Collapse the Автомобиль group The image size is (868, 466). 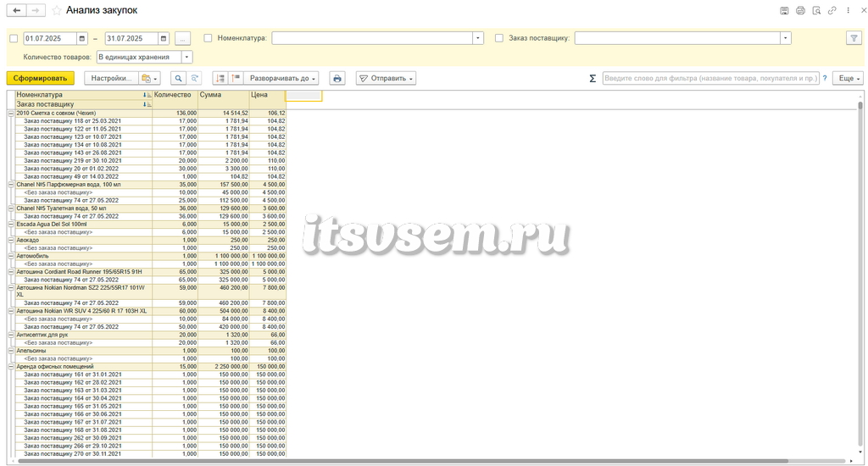click(11, 256)
